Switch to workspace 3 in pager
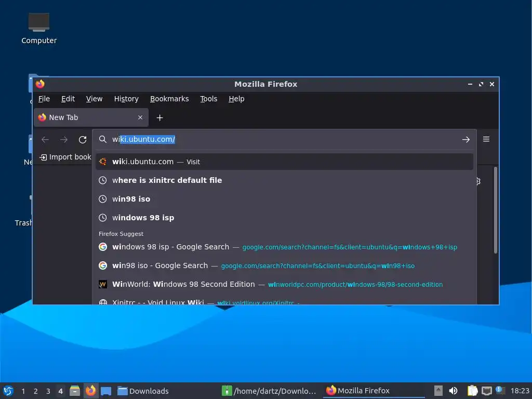The width and height of the screenshot is (532, 399). click(48, 391)
